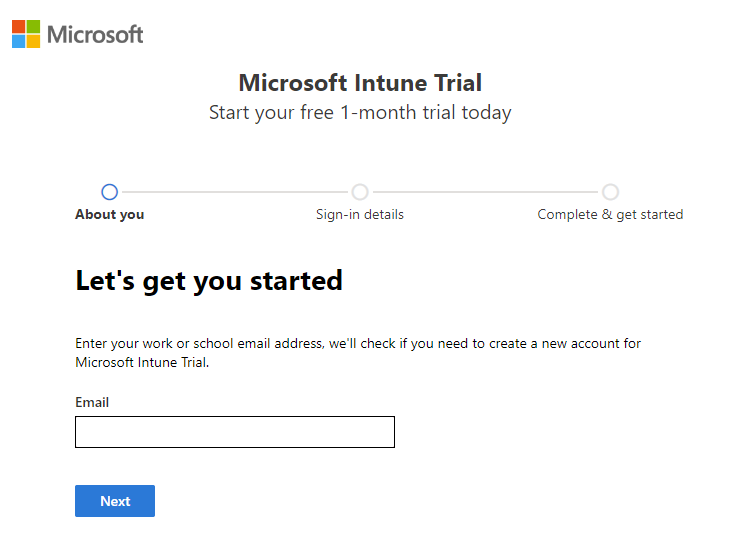This screenshot has height=545, width=733.
Task: Click the Email field label
Action: click(x=92, y=402)
